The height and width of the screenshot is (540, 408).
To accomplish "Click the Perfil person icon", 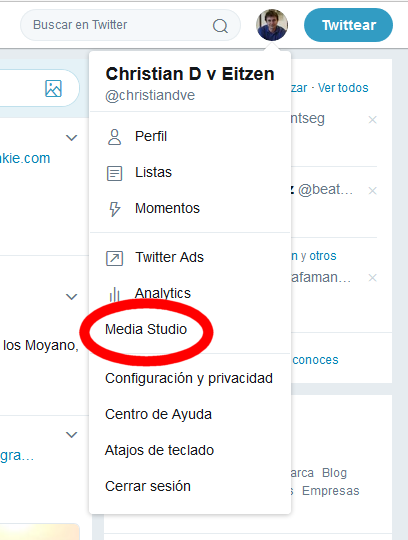I will click(114, 137).
